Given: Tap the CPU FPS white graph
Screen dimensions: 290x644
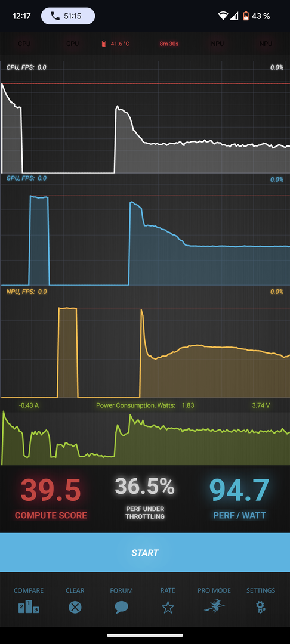Looking at the screenshot, I should [145, 117].
